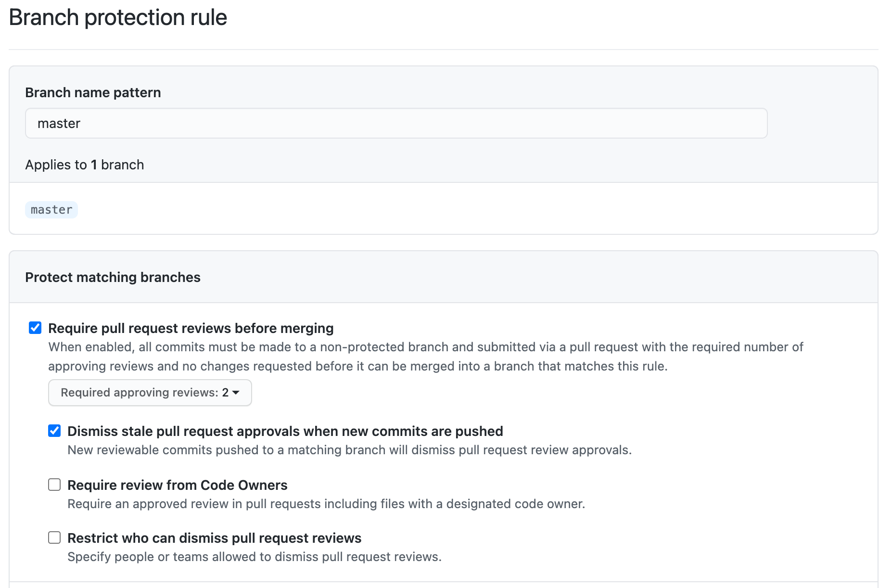Image resolution: width=892 pixels, height=588 pixels.
Task: Click the Applies to 1 branch label
Action: click(84, 165)
